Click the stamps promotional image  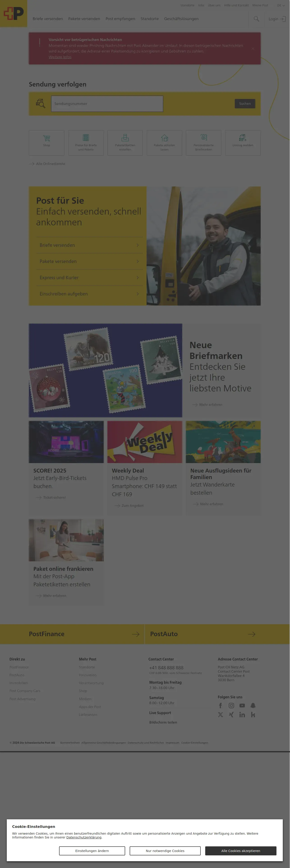(106, 370)
